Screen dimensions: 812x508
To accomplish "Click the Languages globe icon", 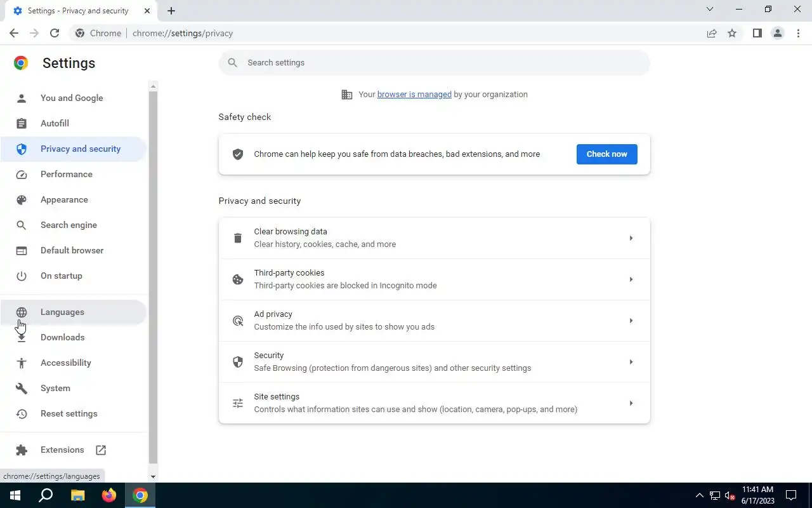I will (x=22, y=312).
